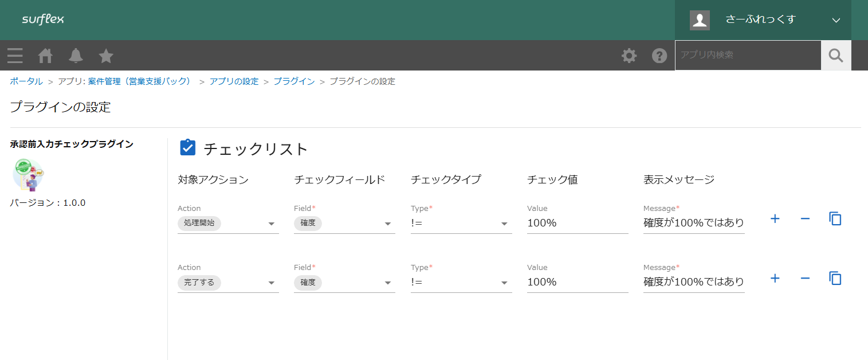Expand the さーふれっくす user account menu
Screen dimensions: 868x360
click(x=836, y=20)
